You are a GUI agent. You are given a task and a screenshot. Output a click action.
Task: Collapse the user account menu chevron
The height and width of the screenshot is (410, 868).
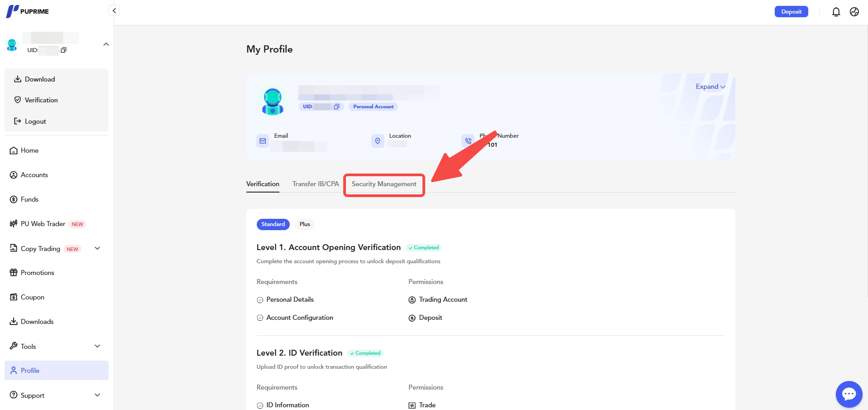click(x=106, y=44)
